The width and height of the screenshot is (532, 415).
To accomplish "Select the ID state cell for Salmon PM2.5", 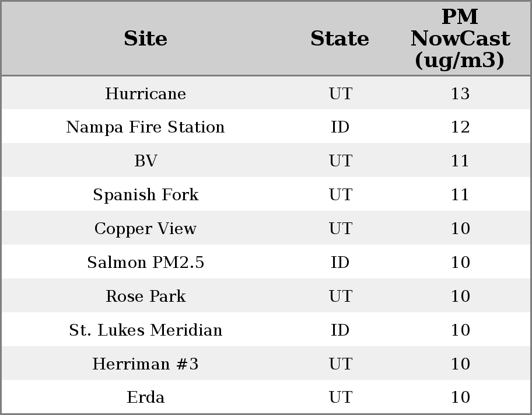I will [339, 263].
